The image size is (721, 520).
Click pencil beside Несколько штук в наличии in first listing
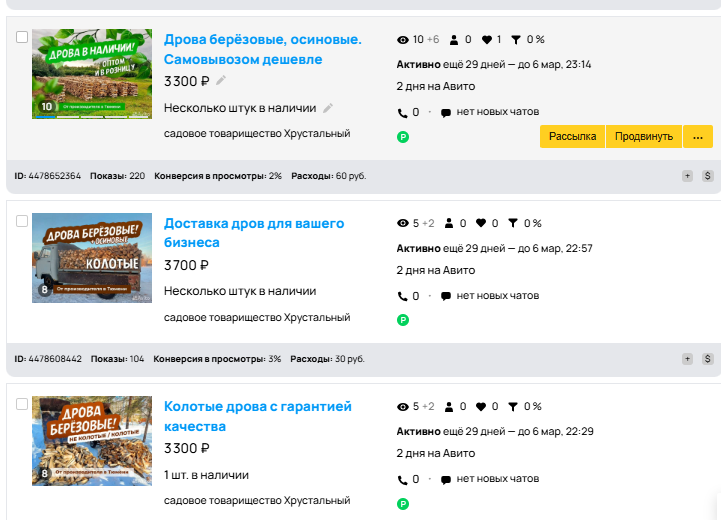click(328, 108)
